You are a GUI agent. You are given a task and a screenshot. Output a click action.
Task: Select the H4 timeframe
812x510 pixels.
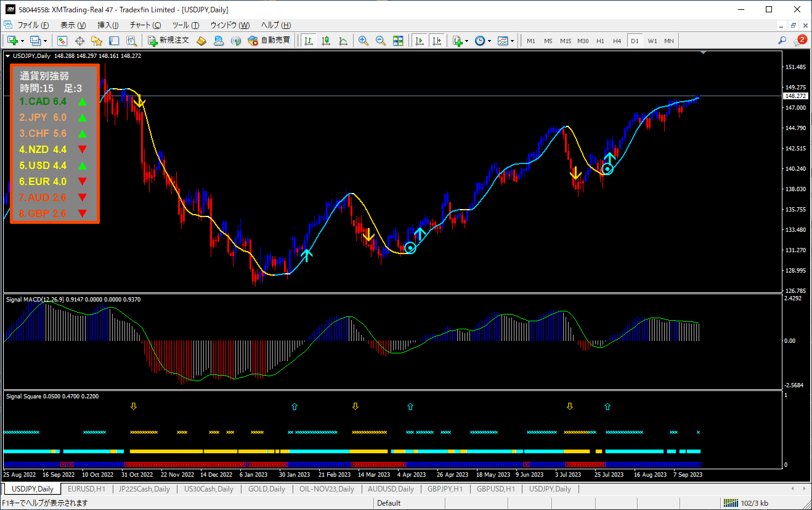pyautogui.click(x=617, y=41)
